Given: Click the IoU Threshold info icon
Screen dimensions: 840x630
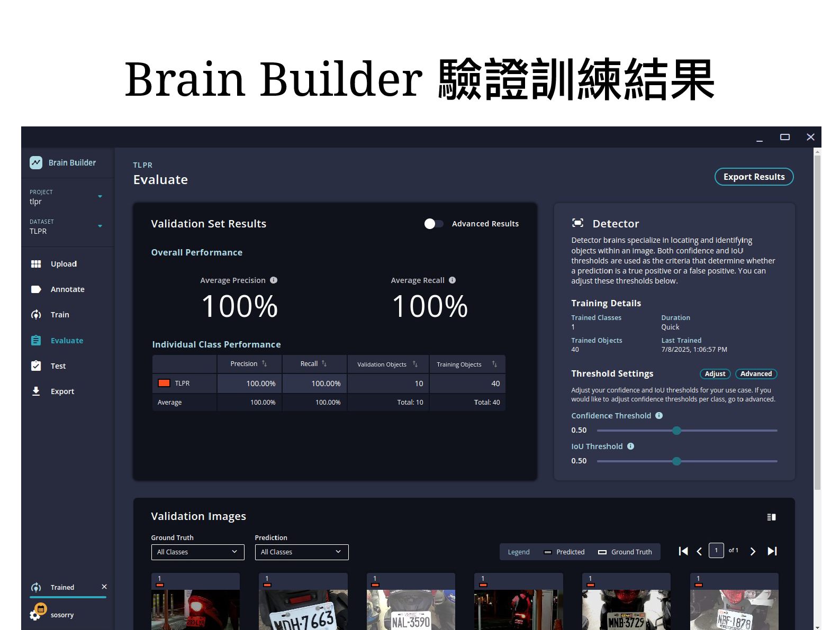Looking at the screenshot, I should click(630, 446).
